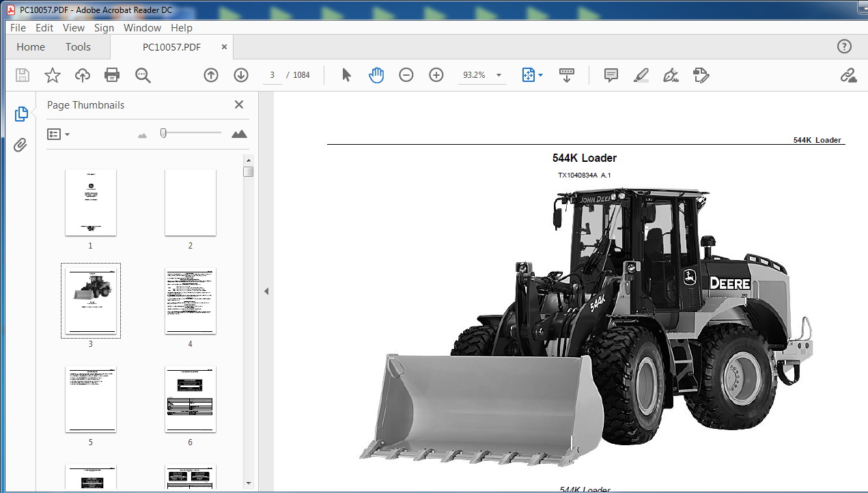The image size is (868, 493).
Task: Select page 3 thumbnail with loader
Action: (x=91, y=301)
